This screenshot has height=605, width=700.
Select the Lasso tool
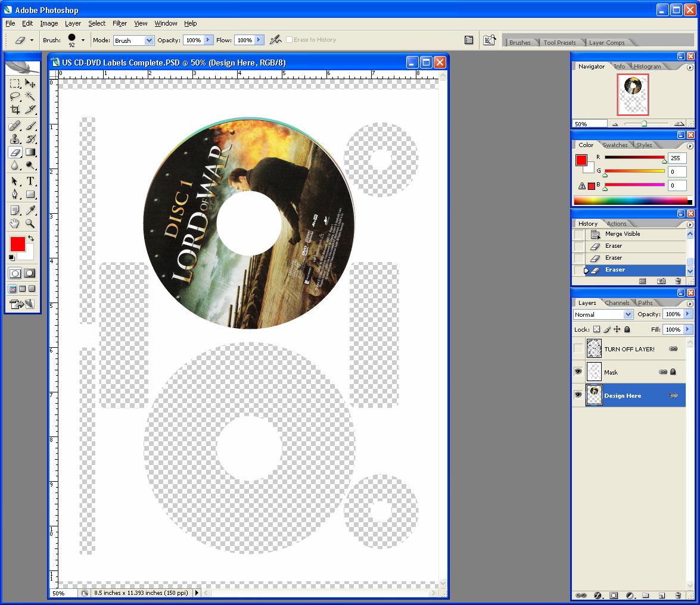click(x=15, y=96)
